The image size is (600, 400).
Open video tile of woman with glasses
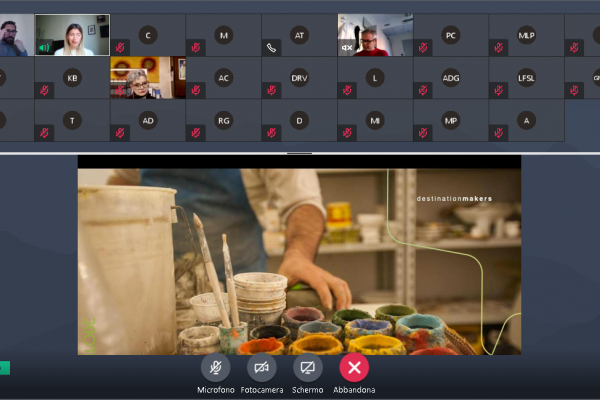click(148, 78)
